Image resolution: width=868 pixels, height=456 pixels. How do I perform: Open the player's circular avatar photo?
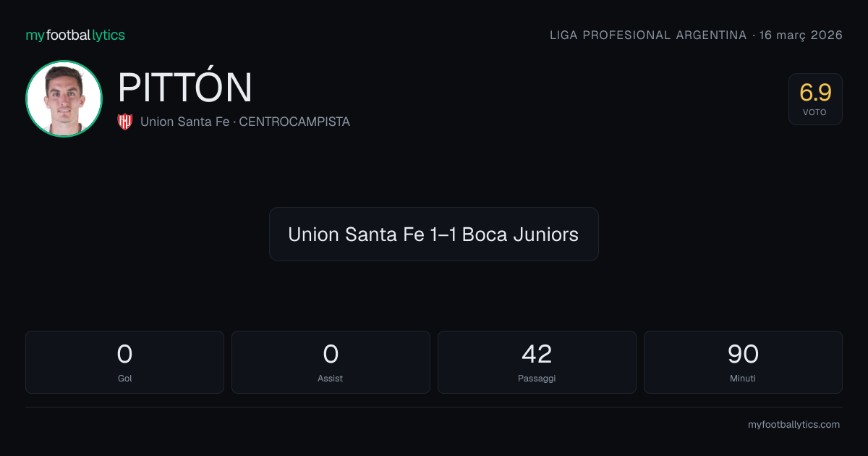(64, 98)
